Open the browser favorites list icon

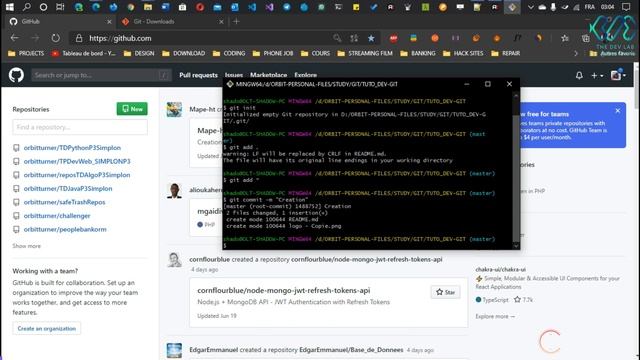(565, 38)
